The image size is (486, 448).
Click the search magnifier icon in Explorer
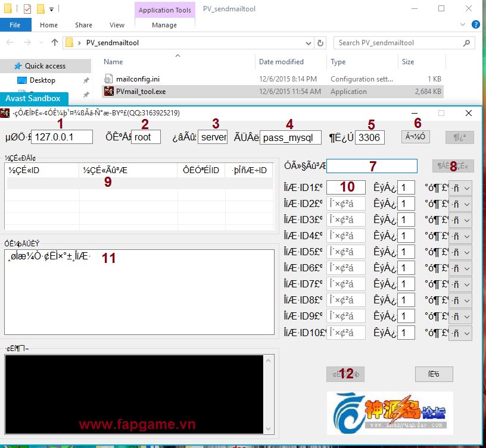466,43
